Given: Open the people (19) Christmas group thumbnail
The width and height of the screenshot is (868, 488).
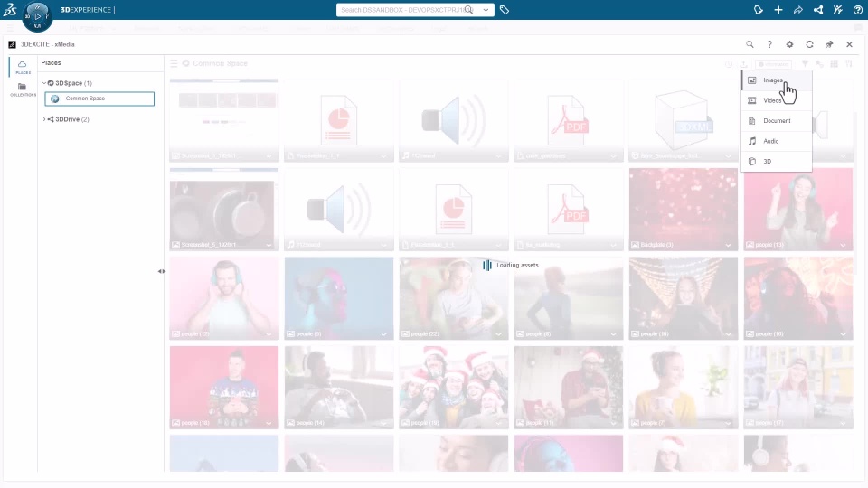Looking at the screenshot, I should pos(453,388).
